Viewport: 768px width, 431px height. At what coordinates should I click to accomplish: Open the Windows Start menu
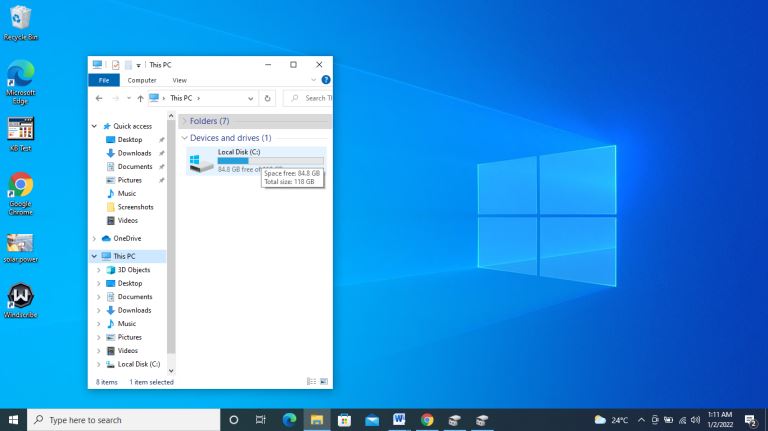point(13,420)
